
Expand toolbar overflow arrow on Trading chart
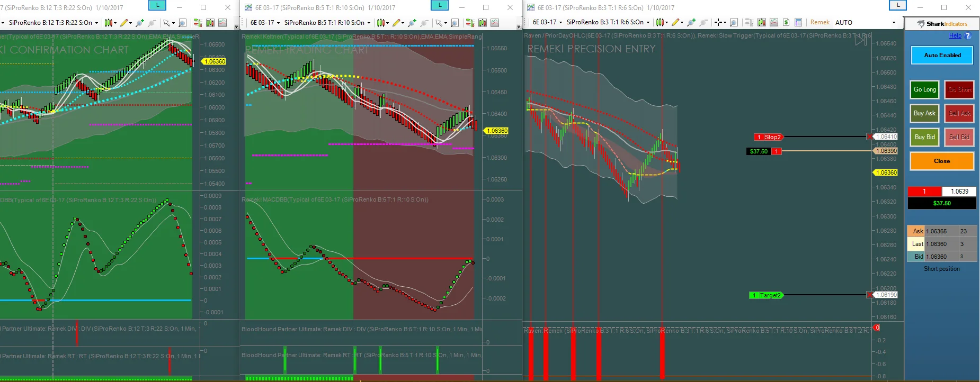pos(519,26)
